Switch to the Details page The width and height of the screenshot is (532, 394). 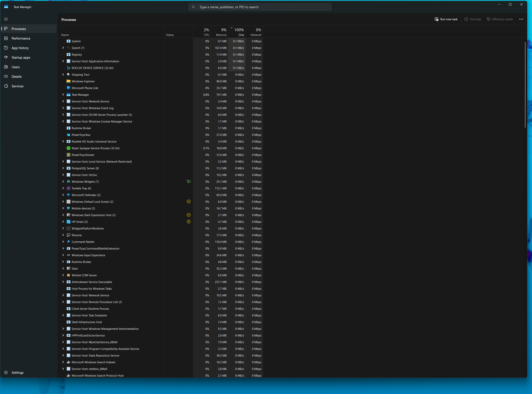pos(29,76)
